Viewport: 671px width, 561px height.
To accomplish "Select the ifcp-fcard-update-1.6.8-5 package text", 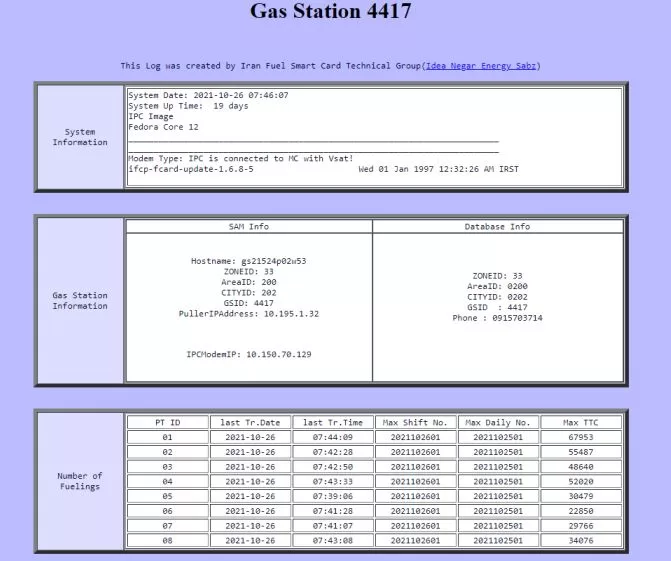I will [190, 169].
